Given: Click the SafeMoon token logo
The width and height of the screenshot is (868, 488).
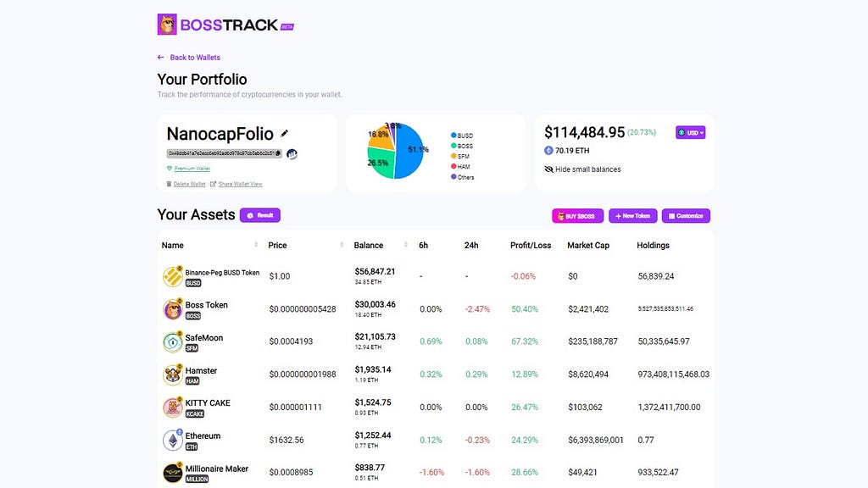Looking at the screenshot, I should [x=173, y=341].
